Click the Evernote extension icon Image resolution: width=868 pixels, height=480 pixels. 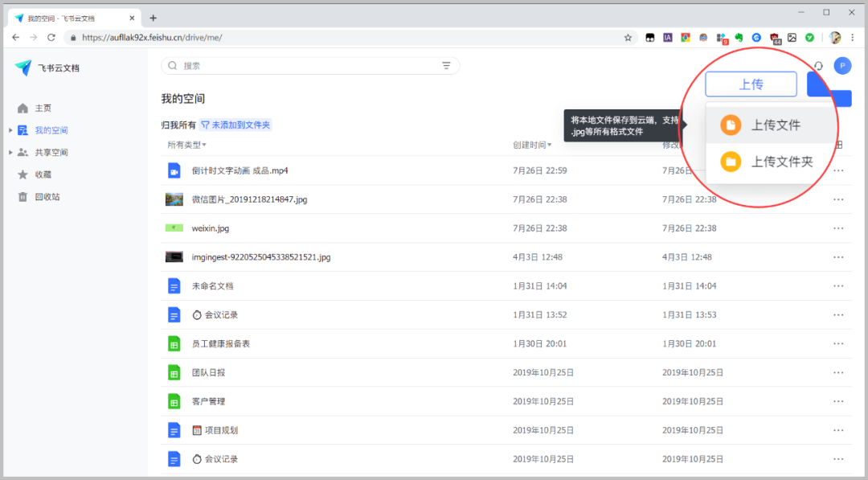739,38
